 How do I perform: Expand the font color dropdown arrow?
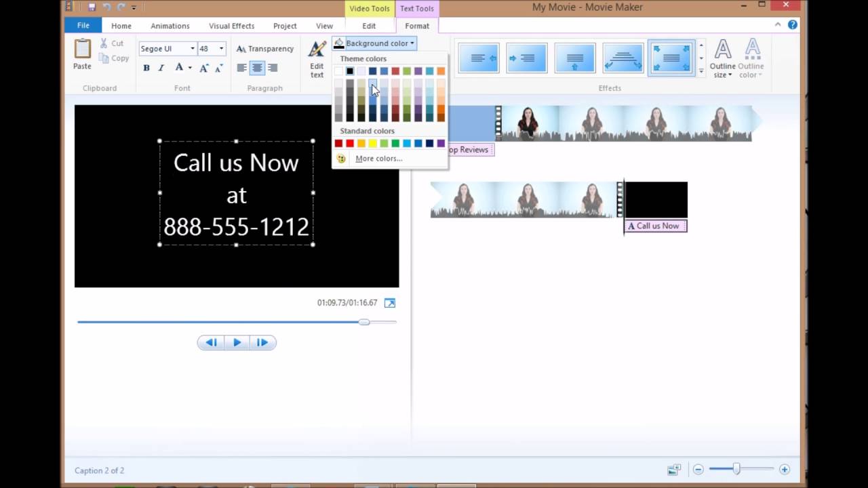pos(190,68)
